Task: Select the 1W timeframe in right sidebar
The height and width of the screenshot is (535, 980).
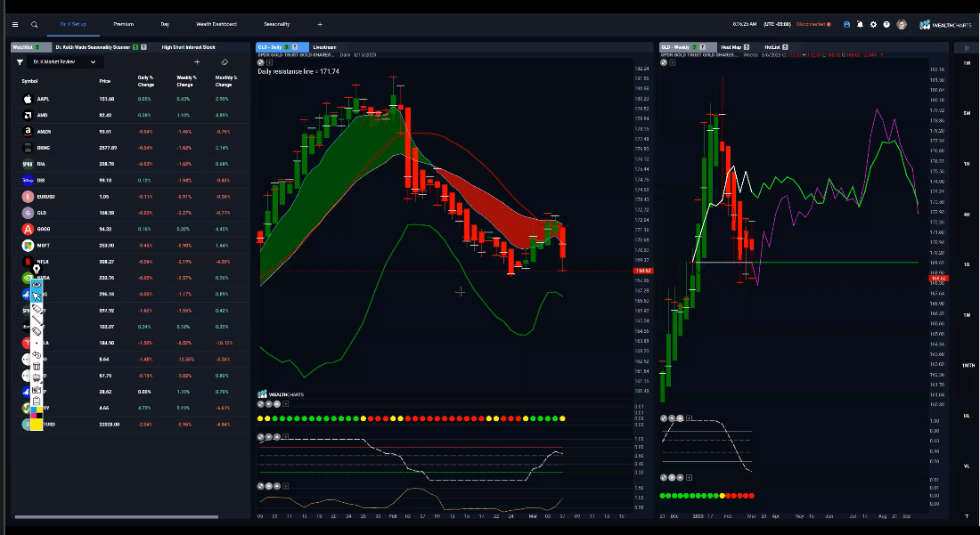Action: [x=967, y=315]
